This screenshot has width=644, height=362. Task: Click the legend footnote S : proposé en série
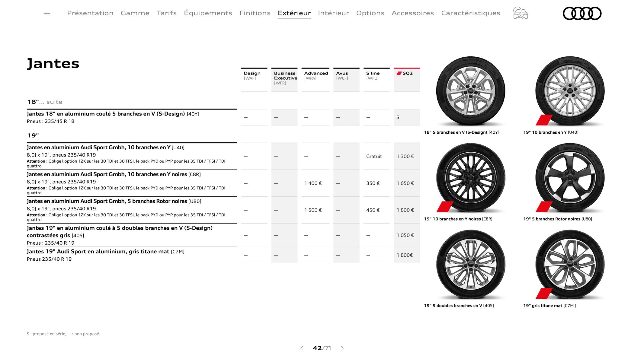(x=63, y=334)
